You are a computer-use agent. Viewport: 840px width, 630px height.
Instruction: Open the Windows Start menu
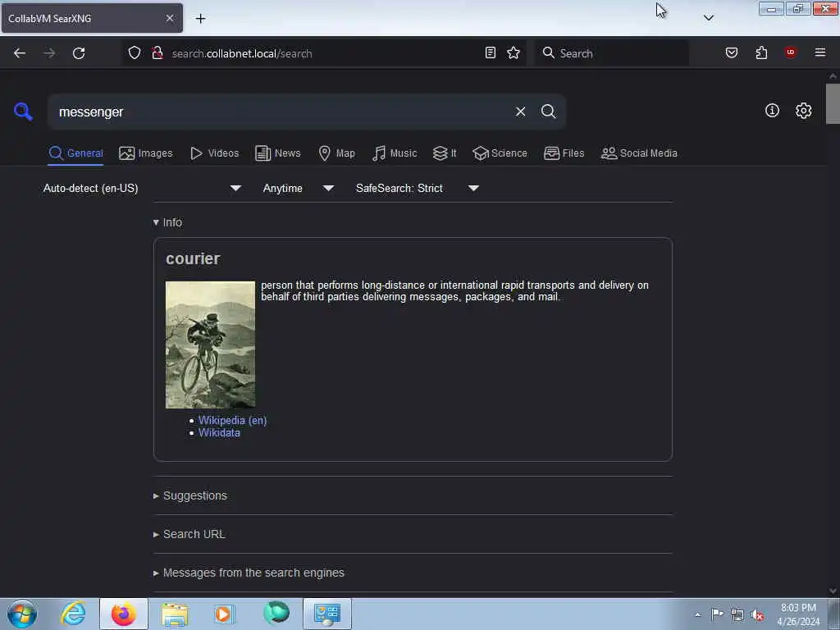click(x=22, y=614)
